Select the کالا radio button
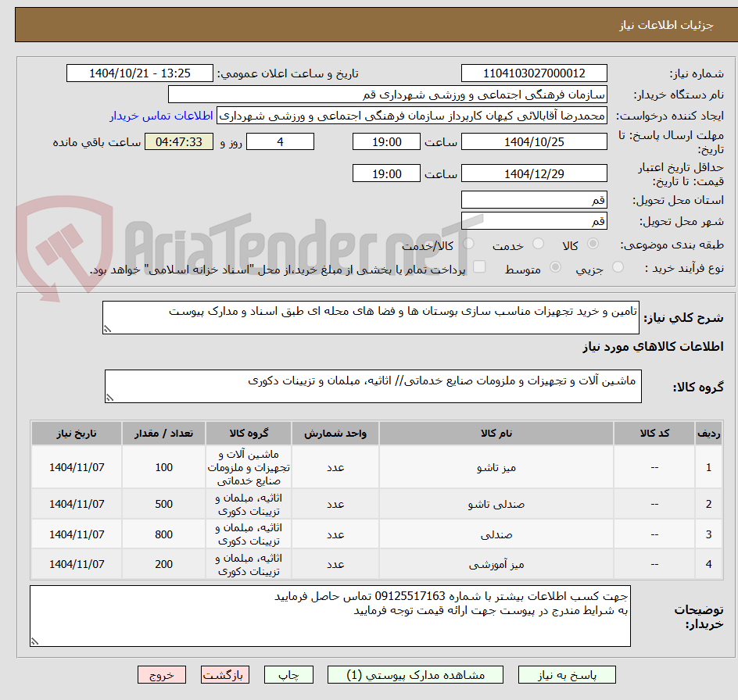Screen dimensions: 738x700 click(x=593, y=244)
